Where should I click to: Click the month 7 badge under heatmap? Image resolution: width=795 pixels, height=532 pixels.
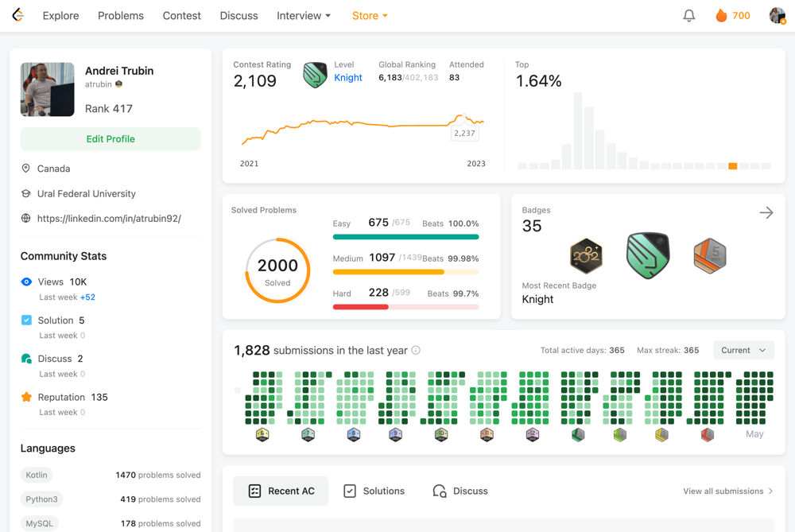point(308,435)
